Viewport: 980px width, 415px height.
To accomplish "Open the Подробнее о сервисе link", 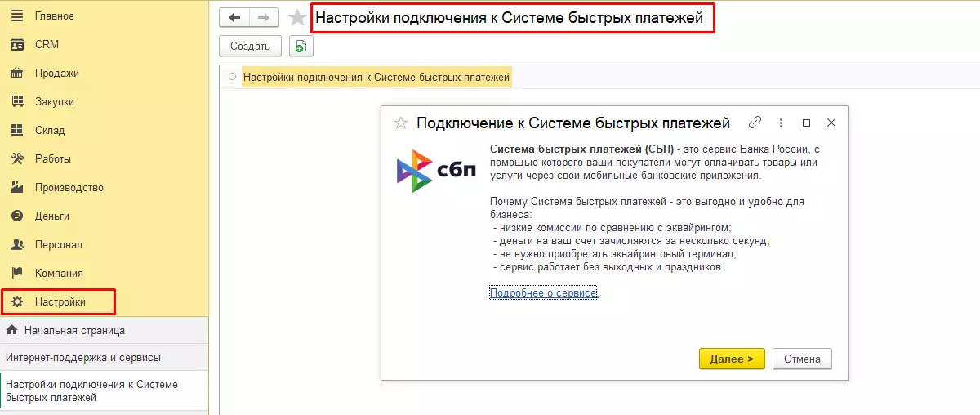I will pos(544,292).
